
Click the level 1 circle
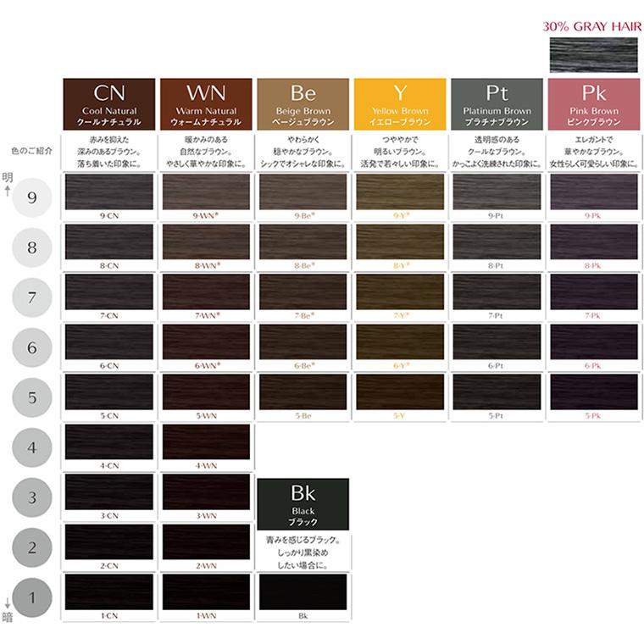click(32, 597)
